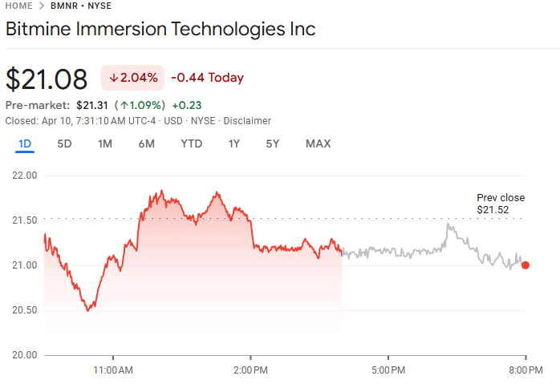Viewport: 560px width, 392px height.
Task: Click the chart's lowest dip near 20.50
Action: (88, 309)
